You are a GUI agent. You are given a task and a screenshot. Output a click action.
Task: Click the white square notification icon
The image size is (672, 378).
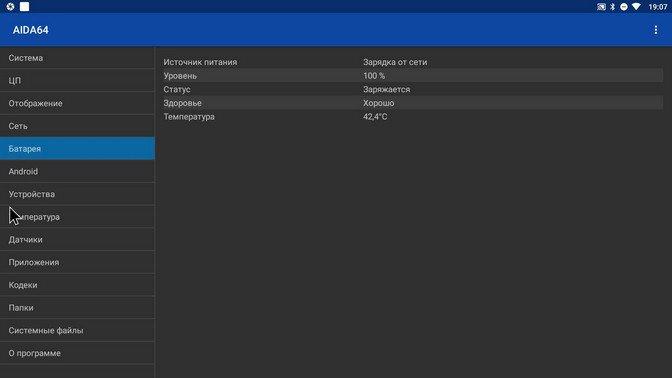24,6
